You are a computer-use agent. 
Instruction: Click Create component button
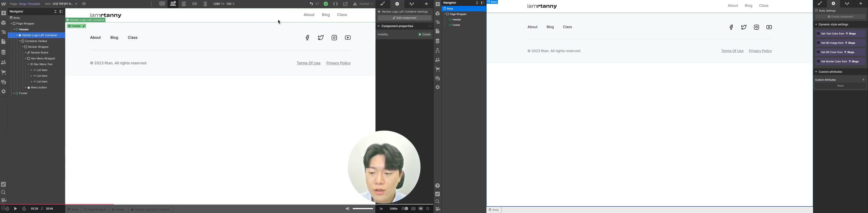click(x=840, y=17)
